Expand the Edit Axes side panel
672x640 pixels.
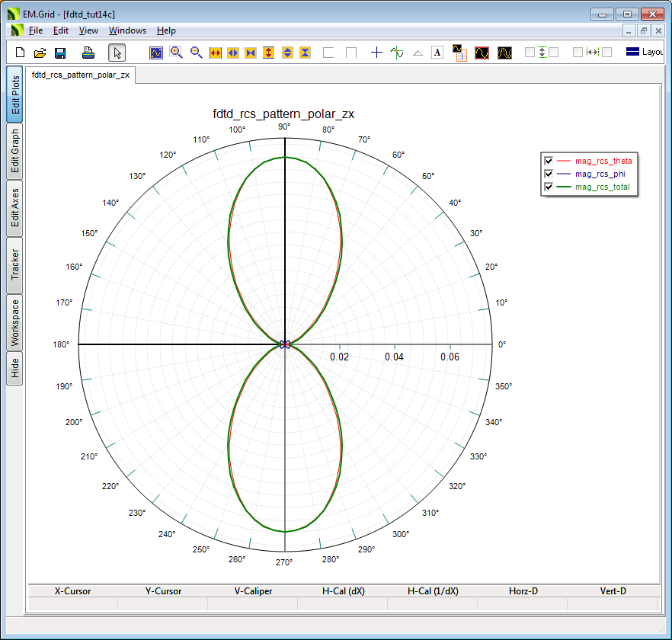point(14,208)
